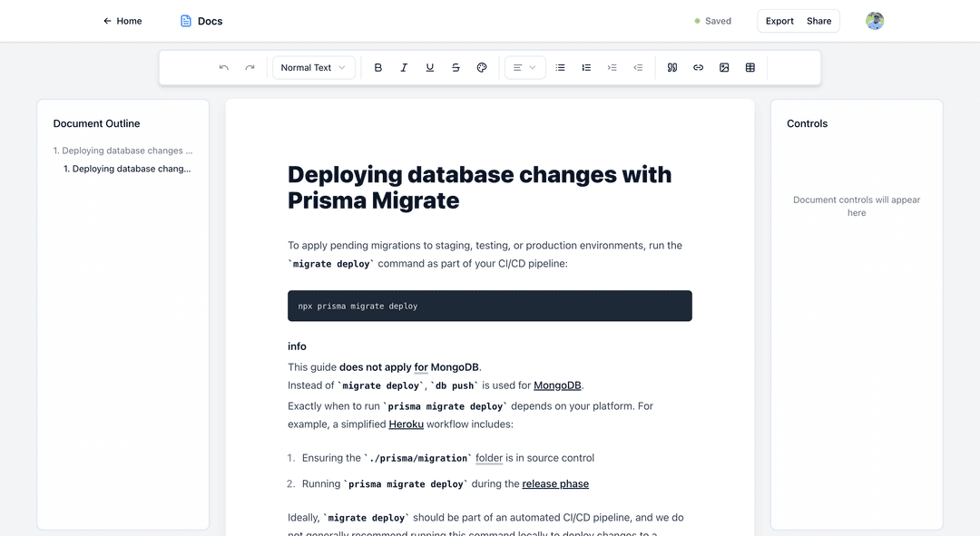The height and width of the screenshot is (536, 980).
Task: Toggle underline formatting
Action: point(430,68)
